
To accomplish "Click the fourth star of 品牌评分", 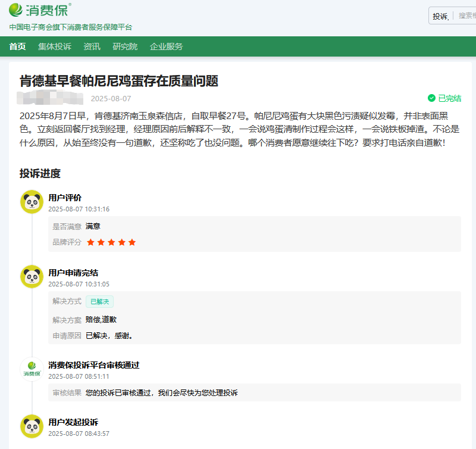I will pyautogui.click(x=121, y=242).
